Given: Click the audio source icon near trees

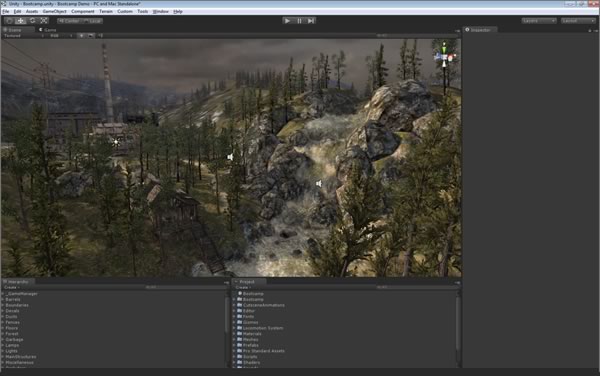Looking at the screenshot, I should click(x=230, y=157).
